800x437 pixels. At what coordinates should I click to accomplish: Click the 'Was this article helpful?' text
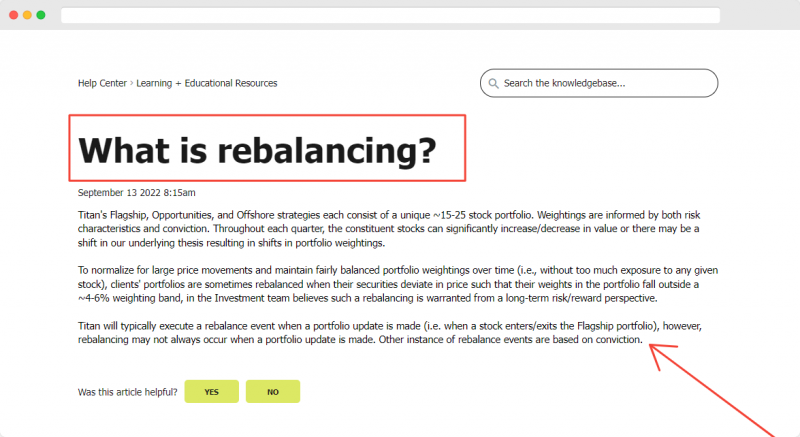pos(128,392)
